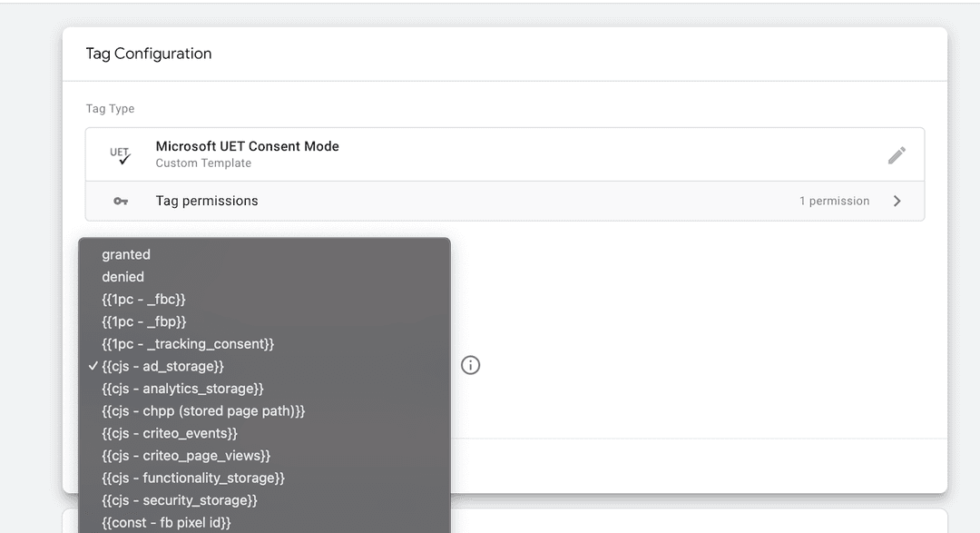The width and height of the screenshot is (980, 533).
Task: Click the info icon beside the dropdown field
Action: coord(470,365)
